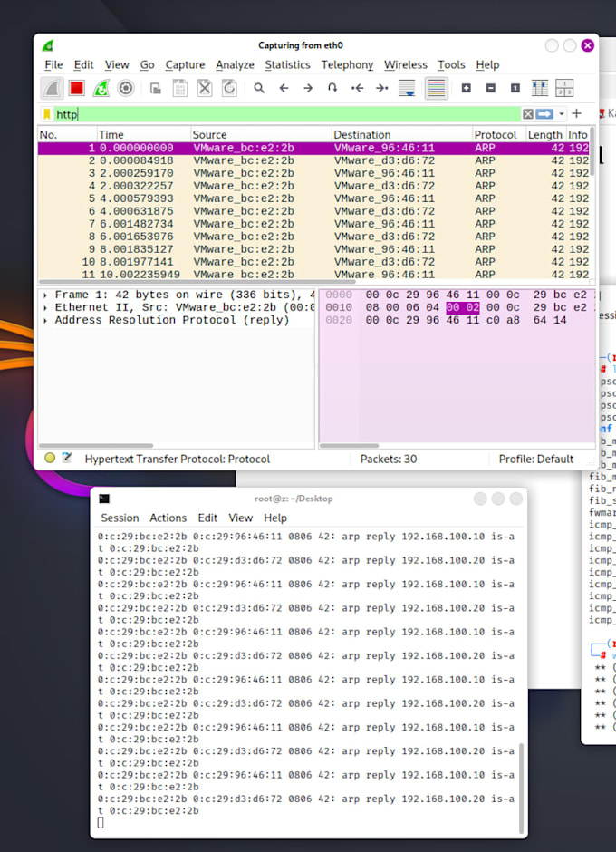Open the Wireshark File menu

[53, 64]
